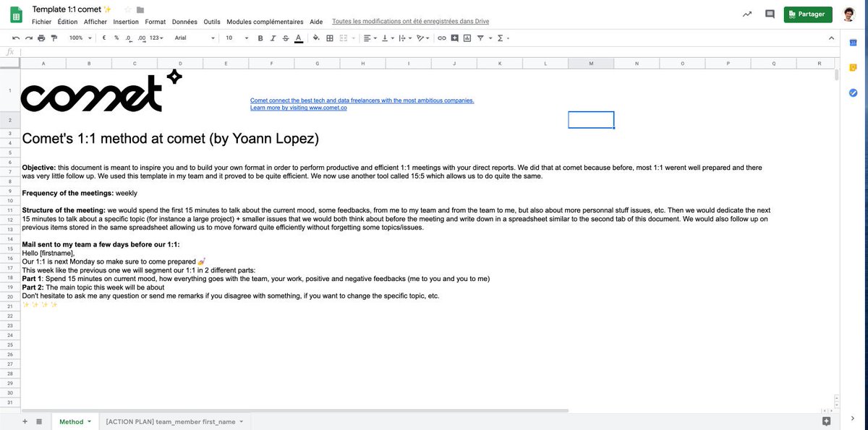Collapse the toolbar with up chevron
The image size is (868, 430).
tap(830, 38)
